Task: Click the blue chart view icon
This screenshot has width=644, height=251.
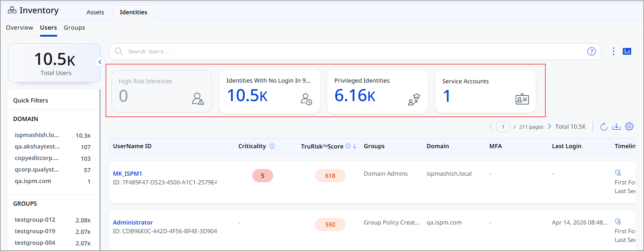Action: point(627,52)
